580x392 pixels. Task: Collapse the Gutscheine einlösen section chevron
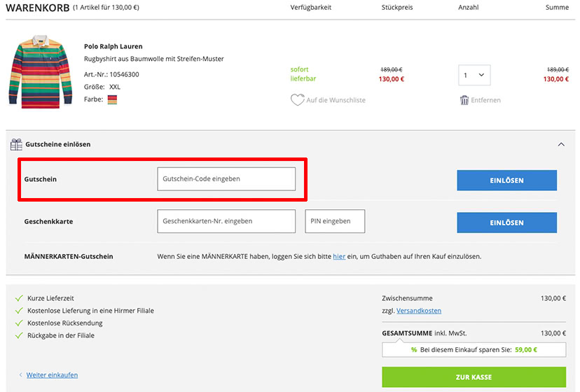pyautogui.click(x=561, y=144)
